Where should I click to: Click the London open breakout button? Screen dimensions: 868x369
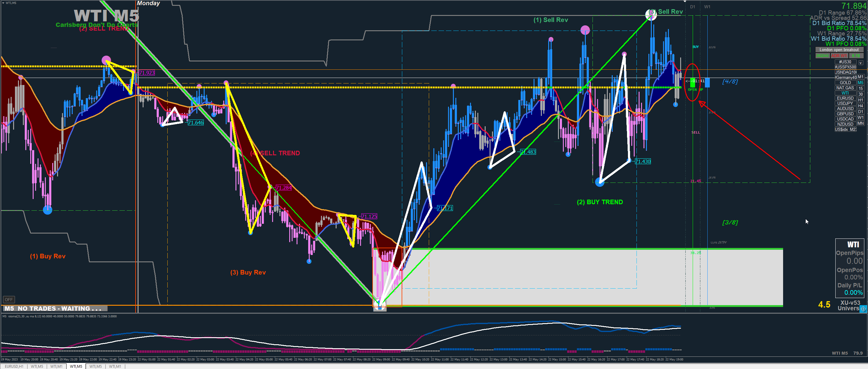pos(839,50)
